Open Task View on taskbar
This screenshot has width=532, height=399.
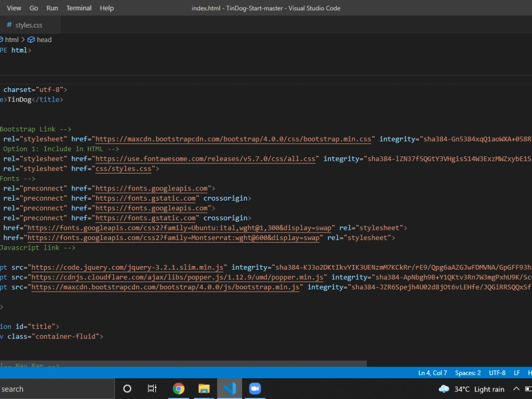point(152,389)
